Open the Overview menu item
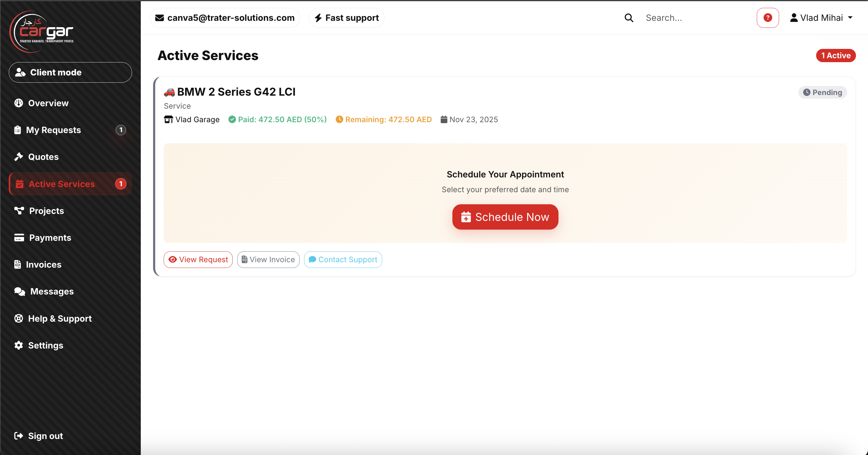Image resolution: width=868 pixels, height=455 pixels. [x=48, y=103]
